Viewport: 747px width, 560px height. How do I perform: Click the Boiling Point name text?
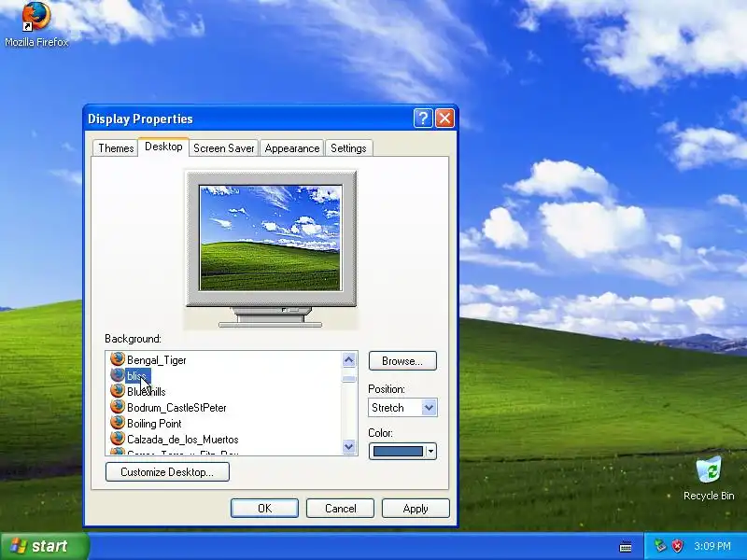pyautogui.click(x=154, y=424)
